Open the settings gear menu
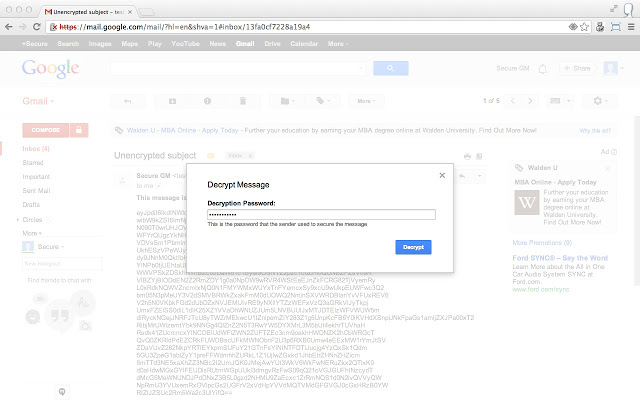The image size is (640, 400). pyautogui.click(x=600, y=101)
